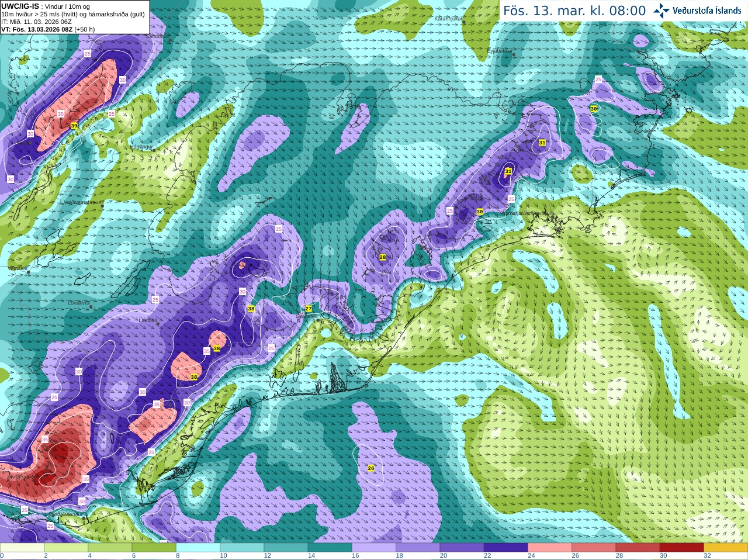Click the Veðurstofa Íslands star logo icon
This screenshot has height=560, width=748.
[662, 11]
